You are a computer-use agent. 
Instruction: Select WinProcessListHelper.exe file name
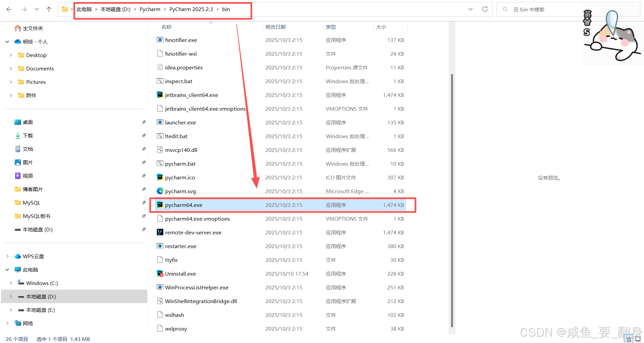[197, 287]
